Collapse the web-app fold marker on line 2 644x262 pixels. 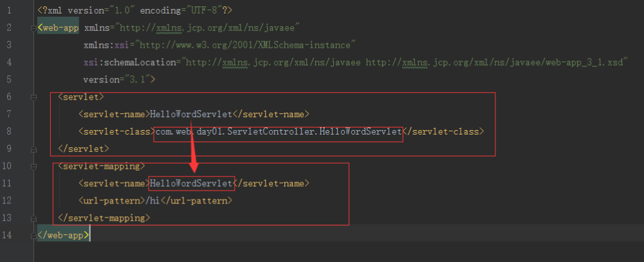[x=33, y=28]
